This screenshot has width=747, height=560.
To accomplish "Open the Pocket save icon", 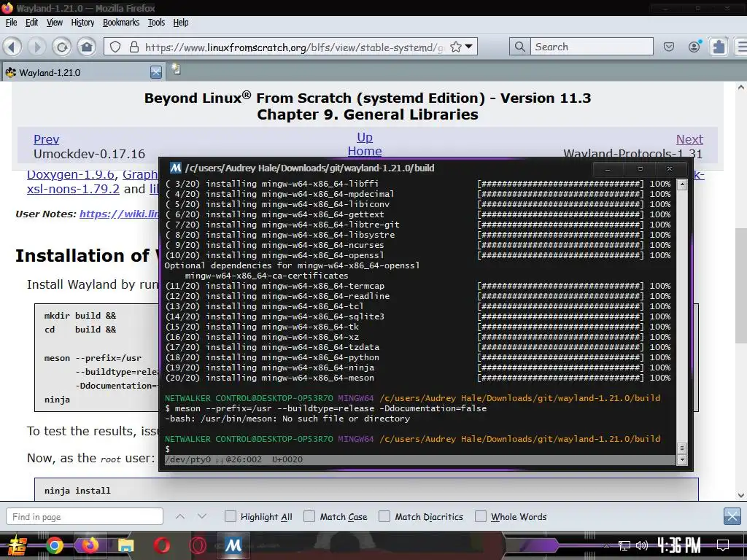I will pos(669,47).
